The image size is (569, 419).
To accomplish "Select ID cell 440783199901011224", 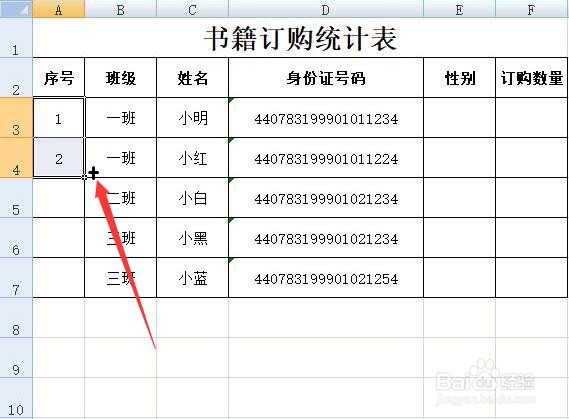I will click(x=326, y=157).
